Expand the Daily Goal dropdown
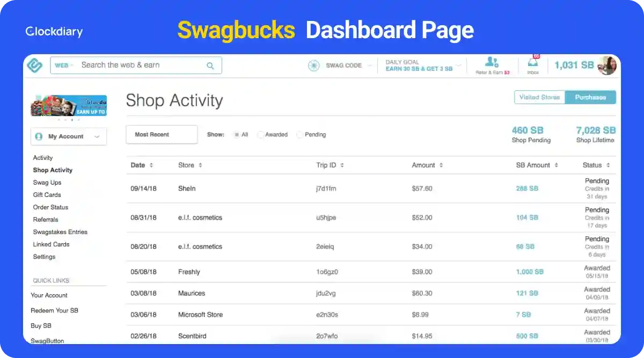This screenshot has height=358, width=644. pyautogui.click(x=459, y=65)
